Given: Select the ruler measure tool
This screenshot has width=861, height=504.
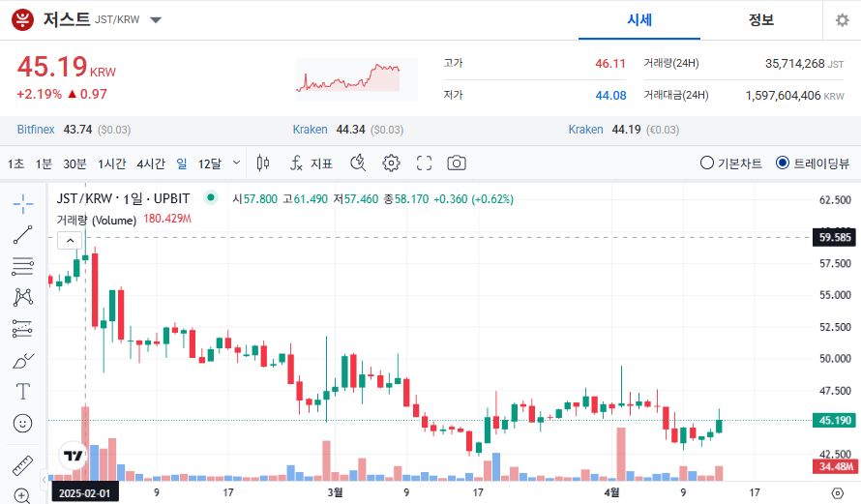Looking at the screenshot, I should tap(23, 465).
